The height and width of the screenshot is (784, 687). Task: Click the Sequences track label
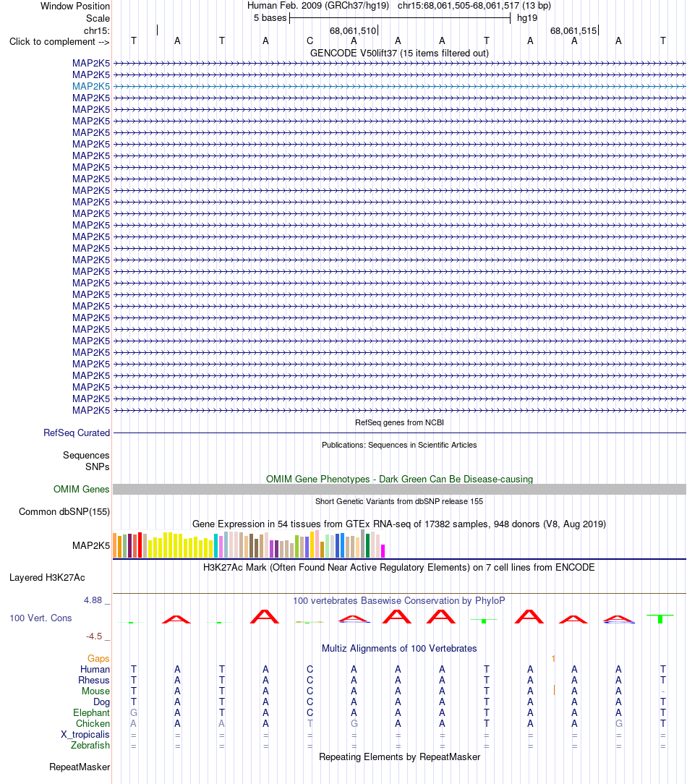[x=86, y=455]
